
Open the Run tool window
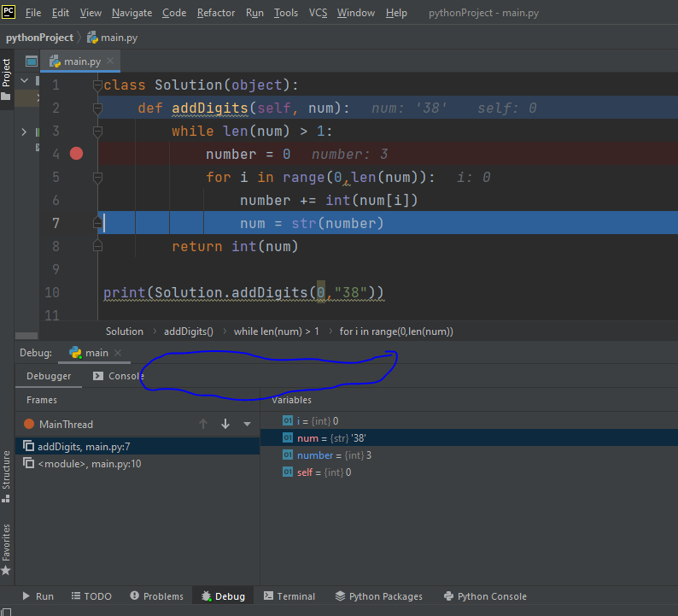pos(38,596)
